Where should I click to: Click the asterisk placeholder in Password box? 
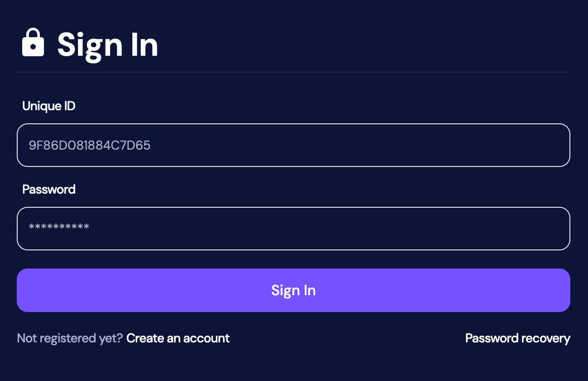(x=59, y=227)
